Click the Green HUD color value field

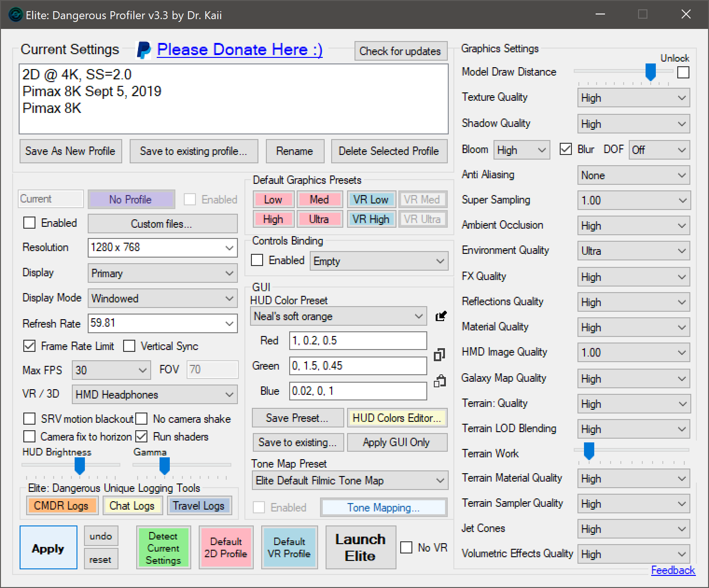tap(358, 366)
